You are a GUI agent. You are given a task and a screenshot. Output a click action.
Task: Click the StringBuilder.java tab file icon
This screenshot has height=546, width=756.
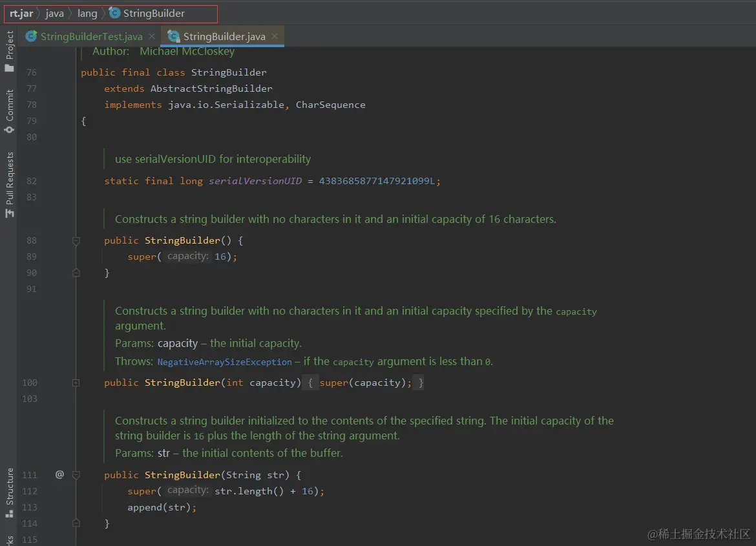(x=174, y=36)
